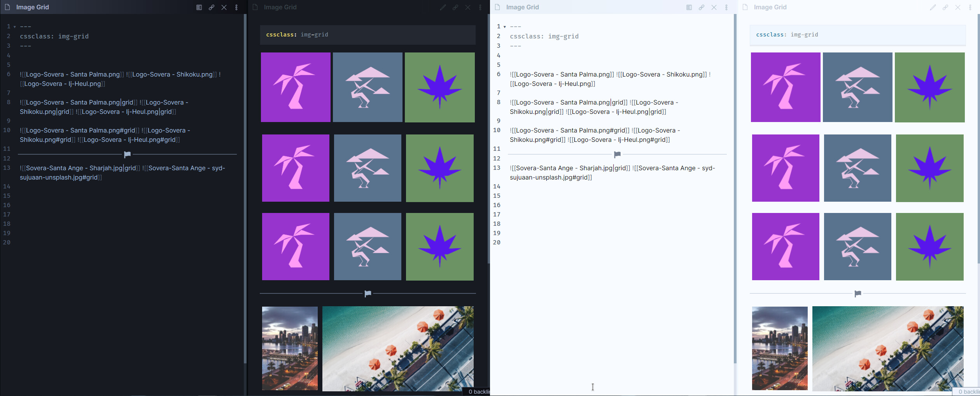Click 'Sharjah.jpg|grid' embed line in dark editor

click(x=122, y=173)
